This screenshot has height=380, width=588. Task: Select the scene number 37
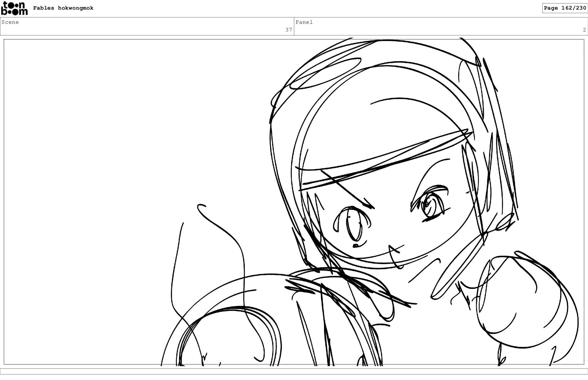(288, 30)
